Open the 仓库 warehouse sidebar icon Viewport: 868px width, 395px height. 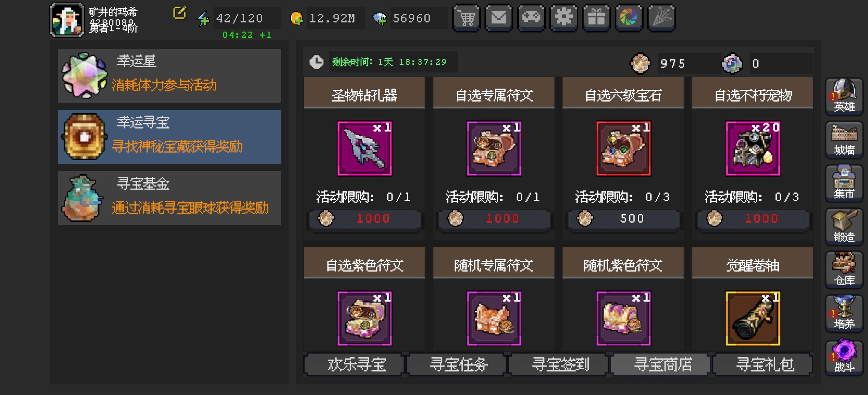(x=844, y=270)
